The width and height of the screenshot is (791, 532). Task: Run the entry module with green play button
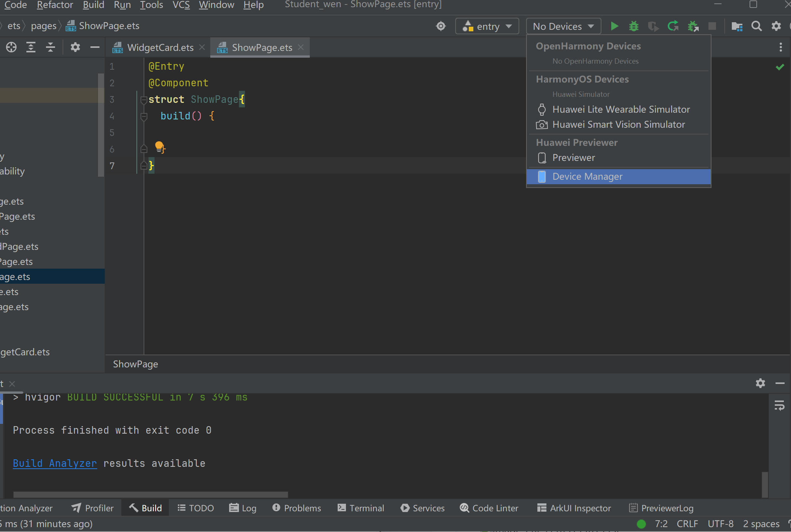pos(614,26)
